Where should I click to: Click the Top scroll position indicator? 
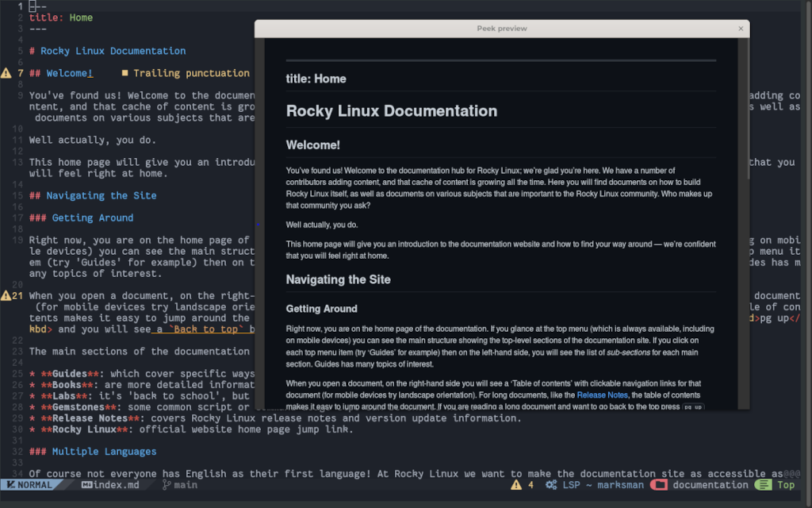pos(786,484)
